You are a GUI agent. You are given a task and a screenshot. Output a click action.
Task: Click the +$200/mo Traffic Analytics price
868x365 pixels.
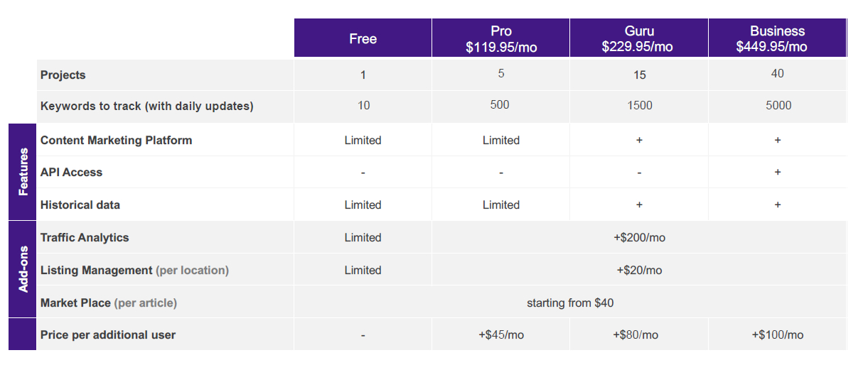639,238
